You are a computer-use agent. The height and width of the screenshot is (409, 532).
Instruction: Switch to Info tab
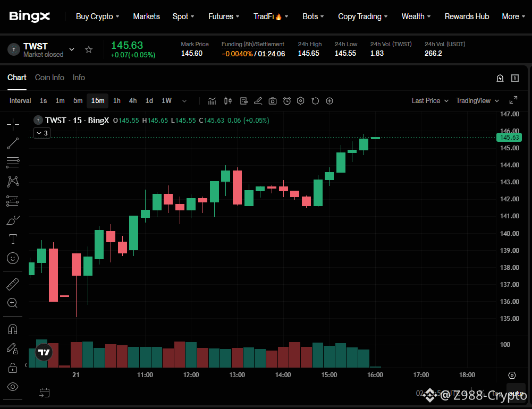[79, 78]
